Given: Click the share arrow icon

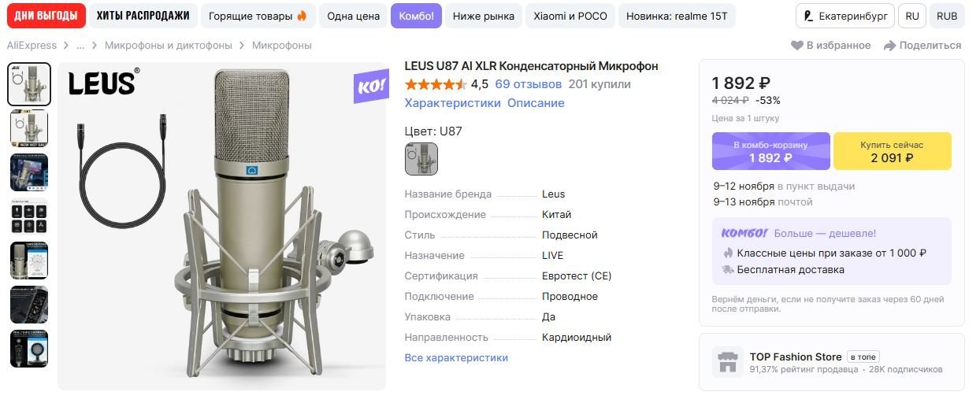Looking at the screenshot, I should tap(890, 46).
